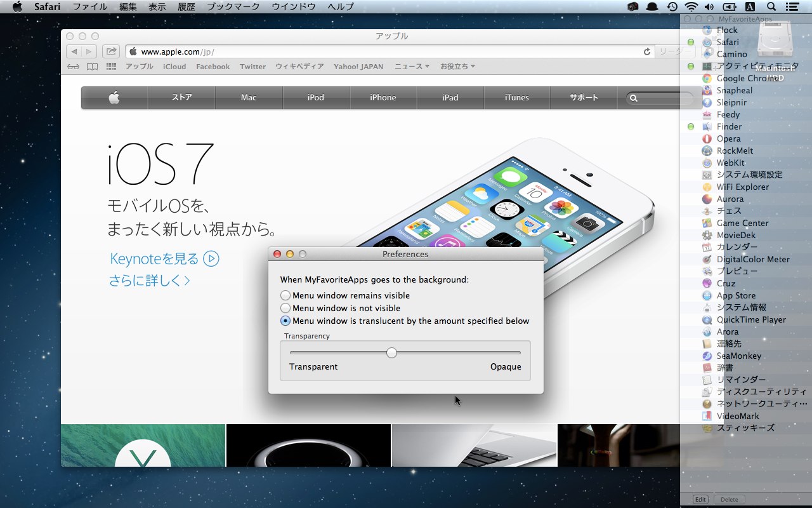
Task: Open the ブックマーク menu
Action: coord(233,7)
